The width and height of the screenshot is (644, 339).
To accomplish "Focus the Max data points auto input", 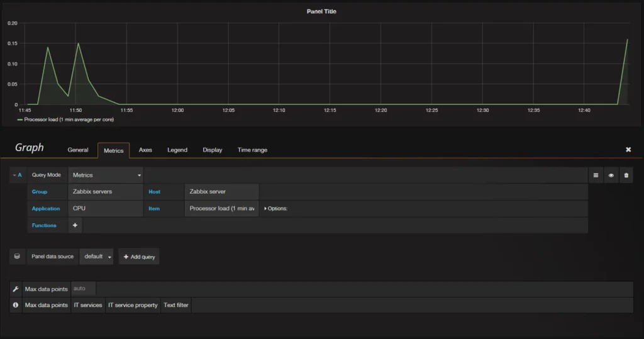I will [84, 289].
